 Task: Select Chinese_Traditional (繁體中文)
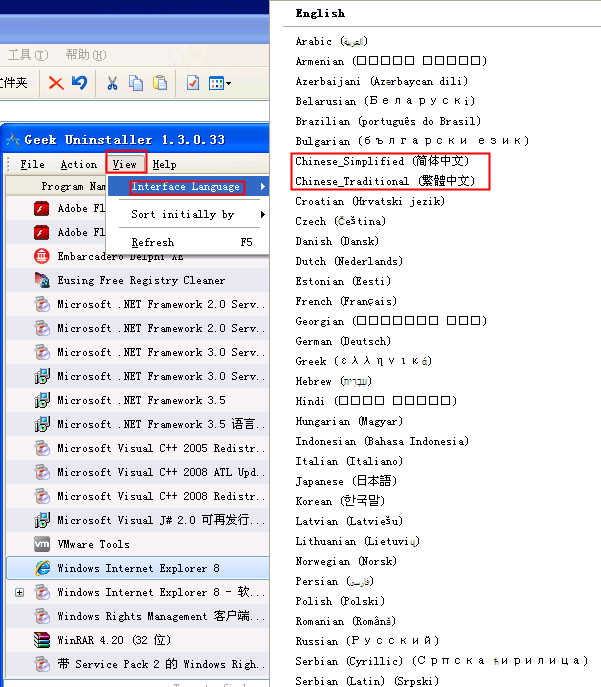(x=385, y=181)
